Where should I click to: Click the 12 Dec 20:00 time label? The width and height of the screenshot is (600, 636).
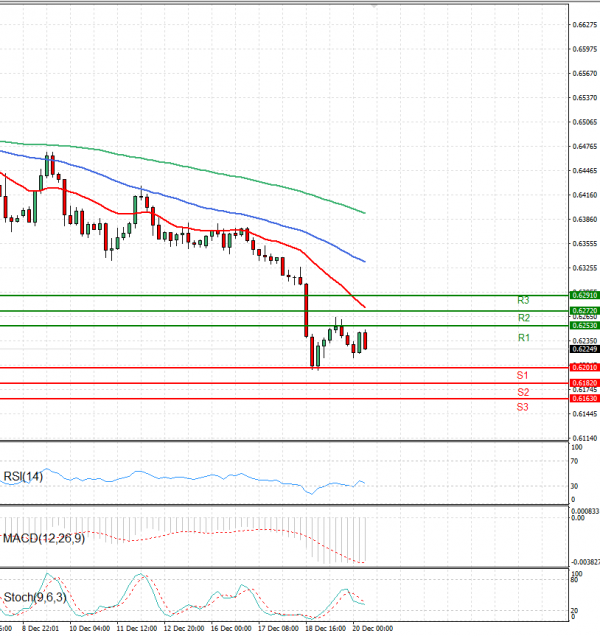coord(184,628)
